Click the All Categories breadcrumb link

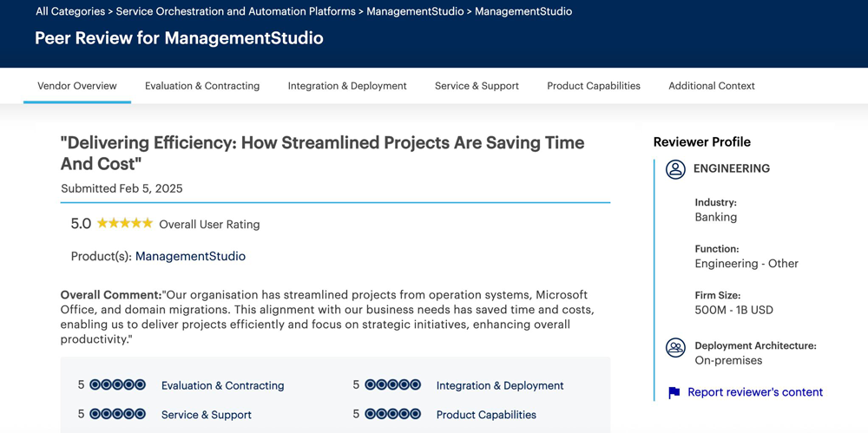tap(71, 11)
